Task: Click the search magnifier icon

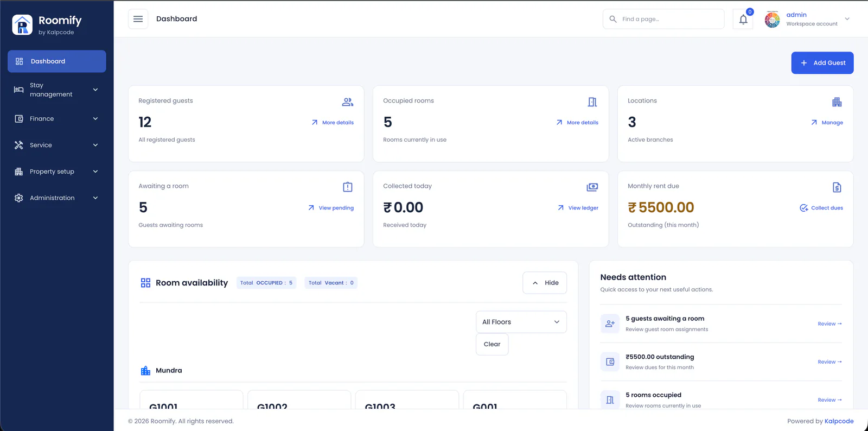Action: tap(613, 19)
